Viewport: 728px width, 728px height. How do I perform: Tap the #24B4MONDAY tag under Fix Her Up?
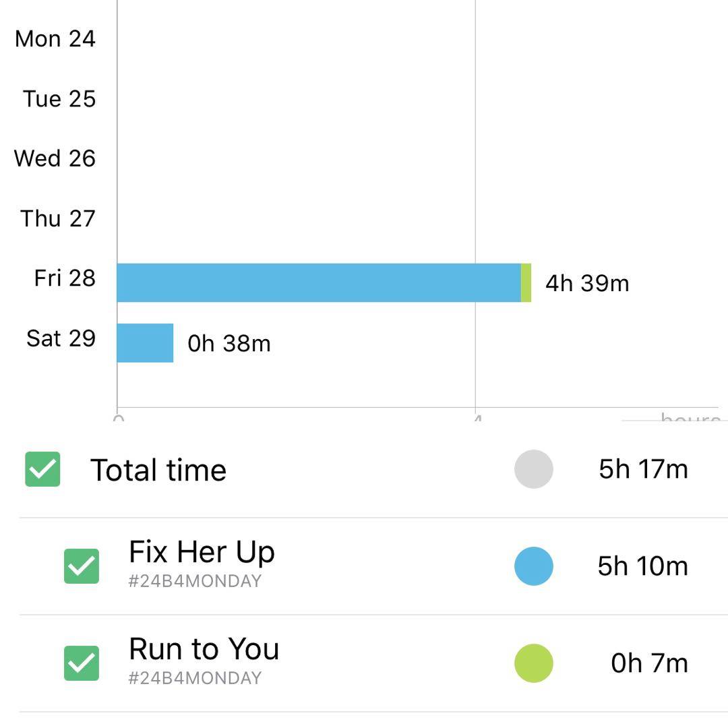point(195,581)
